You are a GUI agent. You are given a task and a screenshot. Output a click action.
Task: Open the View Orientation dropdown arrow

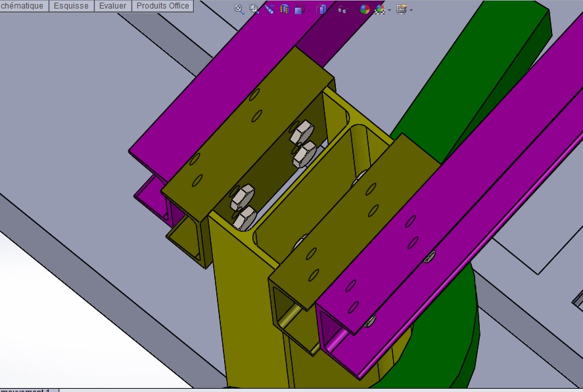pyautogui.click(x=310, y=10)
